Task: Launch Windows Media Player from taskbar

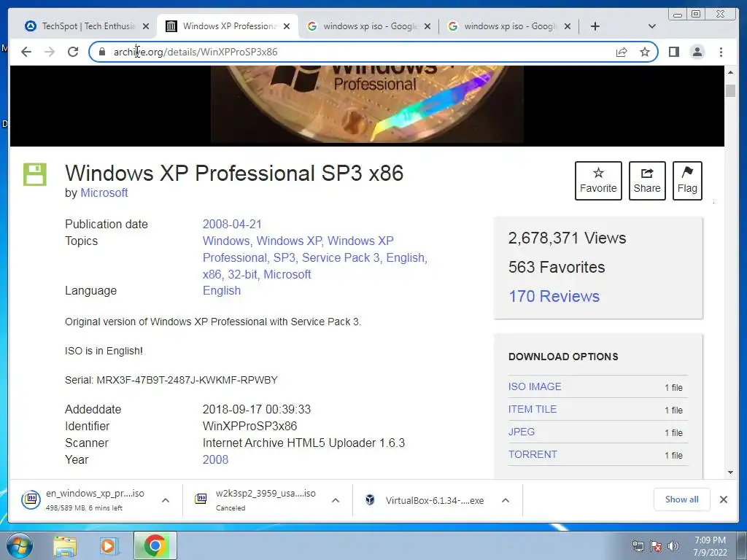Action: [109, 546]
